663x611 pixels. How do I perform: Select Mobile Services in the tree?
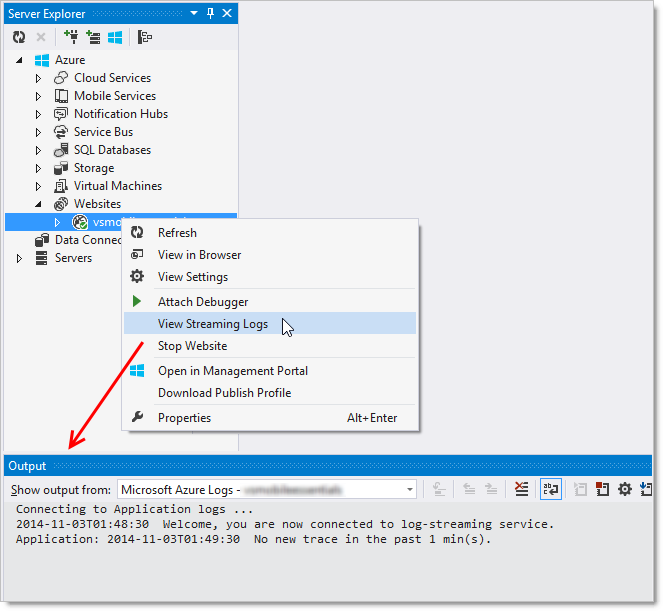(x=115, y=96)
